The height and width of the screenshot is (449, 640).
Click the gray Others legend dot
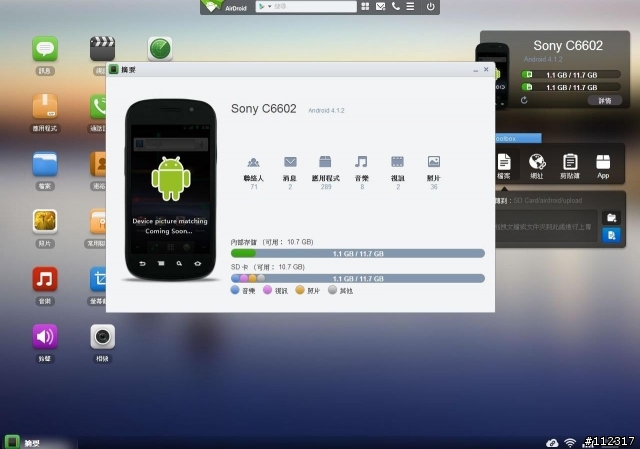pos(332,290)
